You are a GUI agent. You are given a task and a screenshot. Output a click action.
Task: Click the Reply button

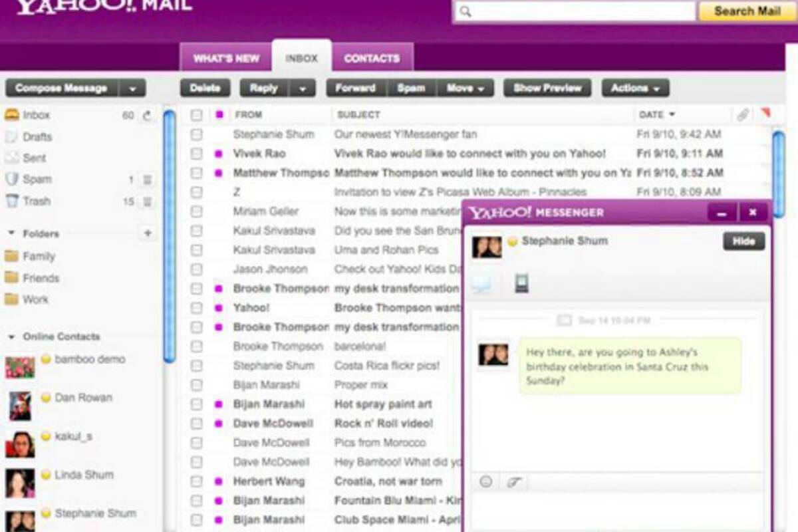tap(265, 88)
